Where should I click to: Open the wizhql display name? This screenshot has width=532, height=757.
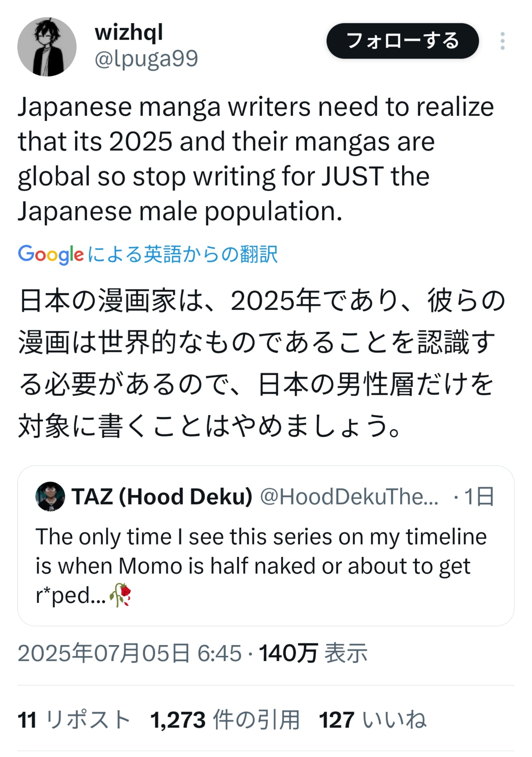coord(129,32)
